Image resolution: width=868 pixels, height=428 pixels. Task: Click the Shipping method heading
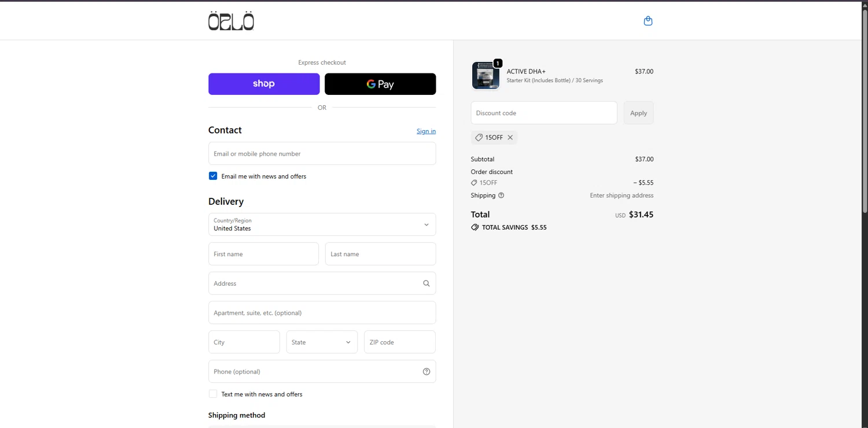(x=237, y=415)
